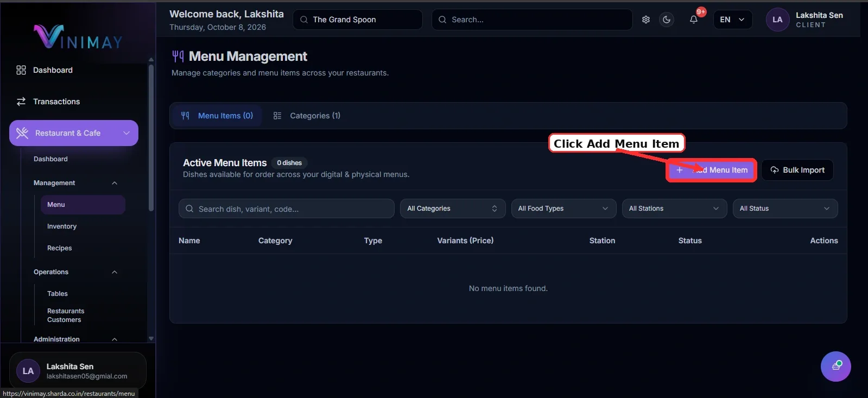Open the All Status dropdown

pos(785,209)
